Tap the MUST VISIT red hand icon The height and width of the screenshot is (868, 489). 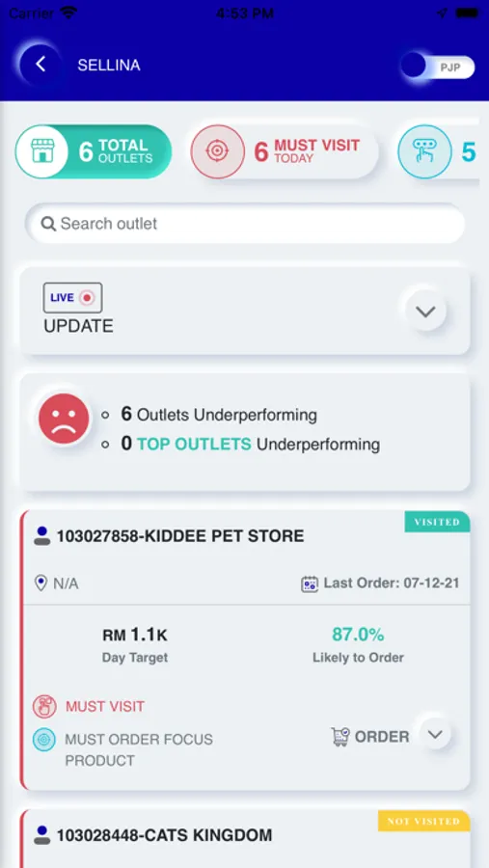tap(44, 707)
